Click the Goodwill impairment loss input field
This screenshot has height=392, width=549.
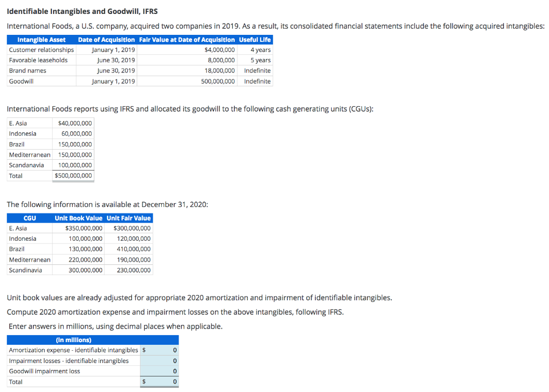(159, 371)
